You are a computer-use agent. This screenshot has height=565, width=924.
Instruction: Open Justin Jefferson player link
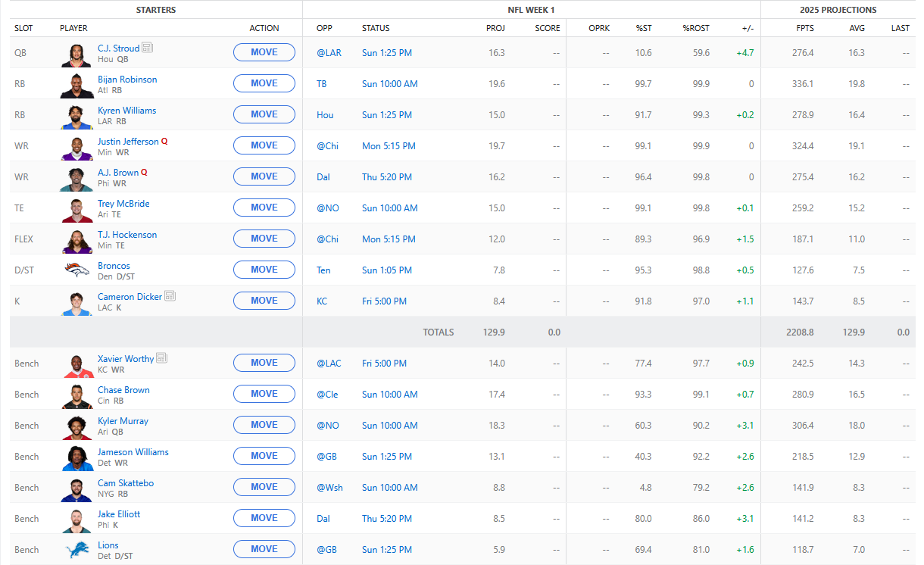128,142
